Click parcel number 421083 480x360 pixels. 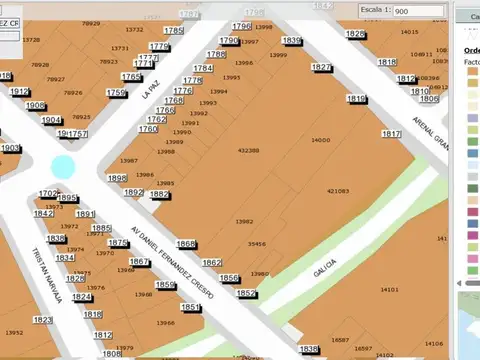[338, 191]
